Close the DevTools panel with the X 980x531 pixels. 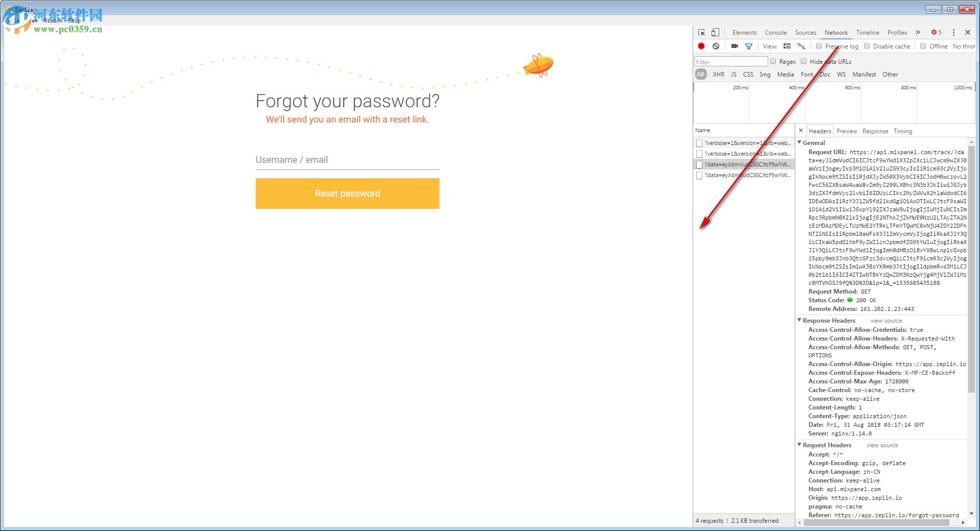[968, 32]
